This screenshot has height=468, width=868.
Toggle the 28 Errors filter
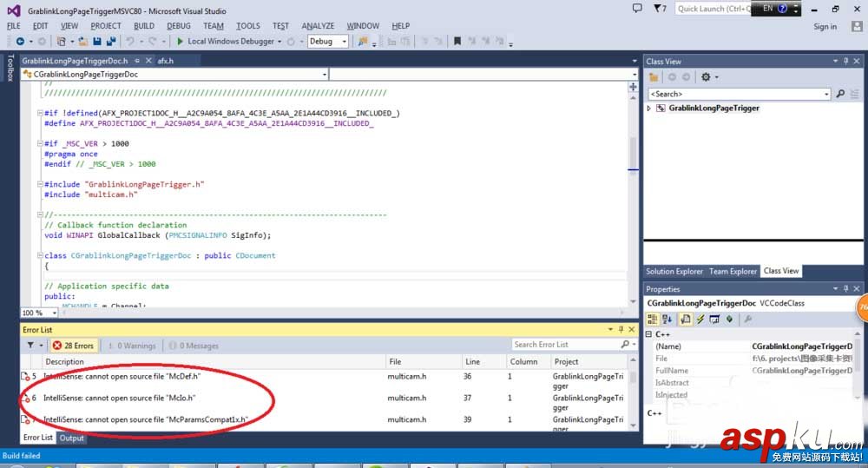click(73, 345)
